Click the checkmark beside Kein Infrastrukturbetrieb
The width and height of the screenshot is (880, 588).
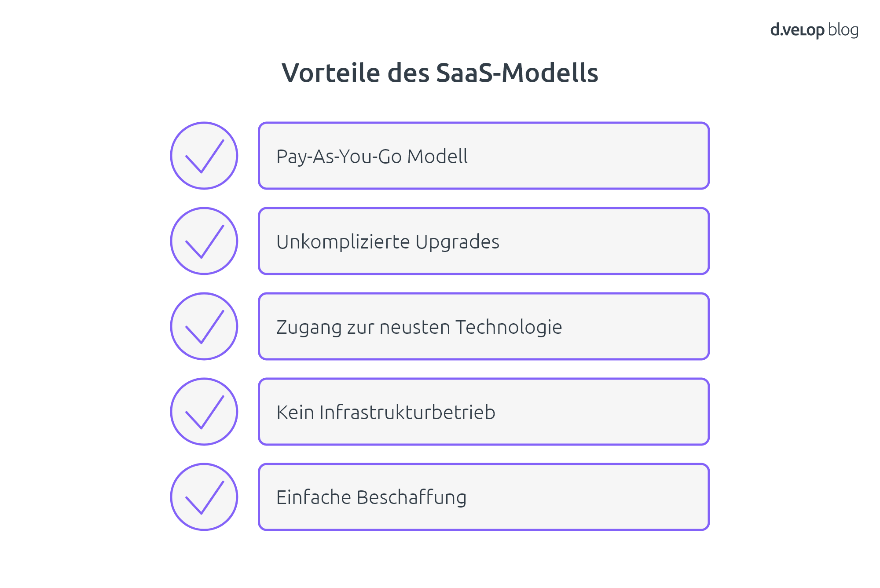204,412
